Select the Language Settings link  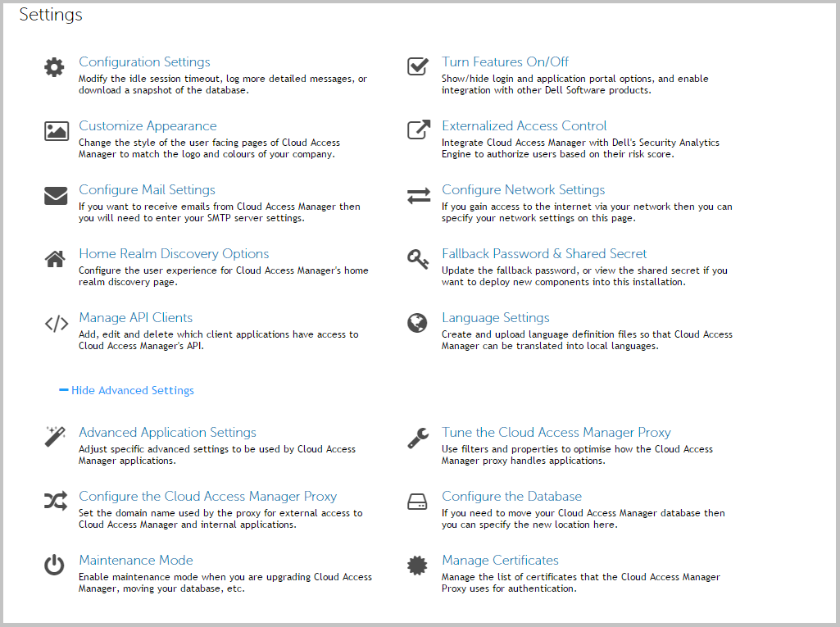tap(495, 318)
